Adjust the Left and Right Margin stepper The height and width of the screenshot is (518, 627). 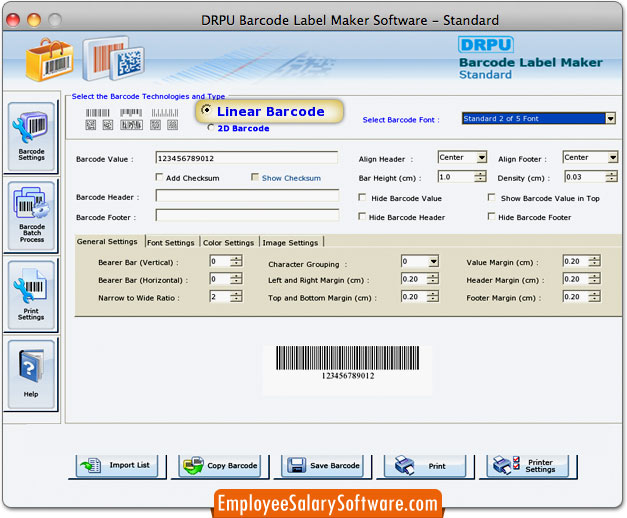(x=433, y=279)
